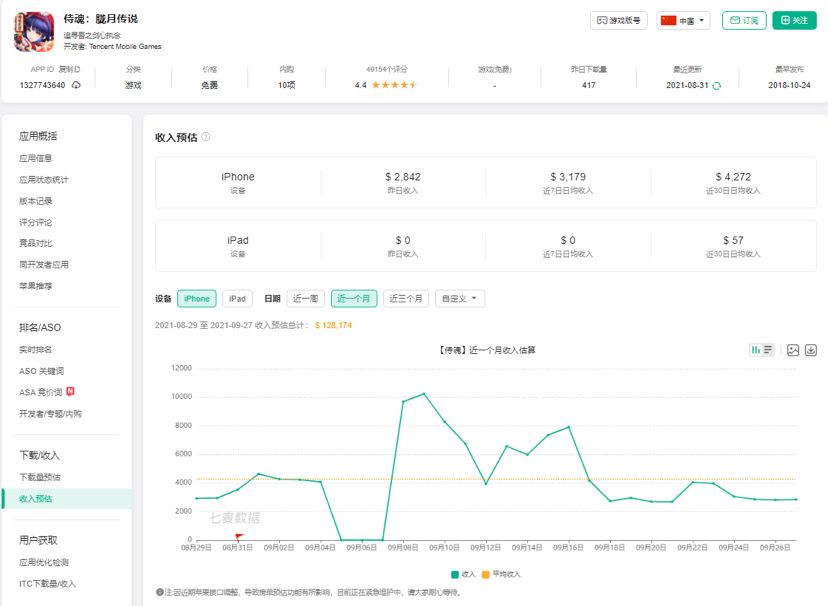Save the chart as image icon

tap(793, 350)
